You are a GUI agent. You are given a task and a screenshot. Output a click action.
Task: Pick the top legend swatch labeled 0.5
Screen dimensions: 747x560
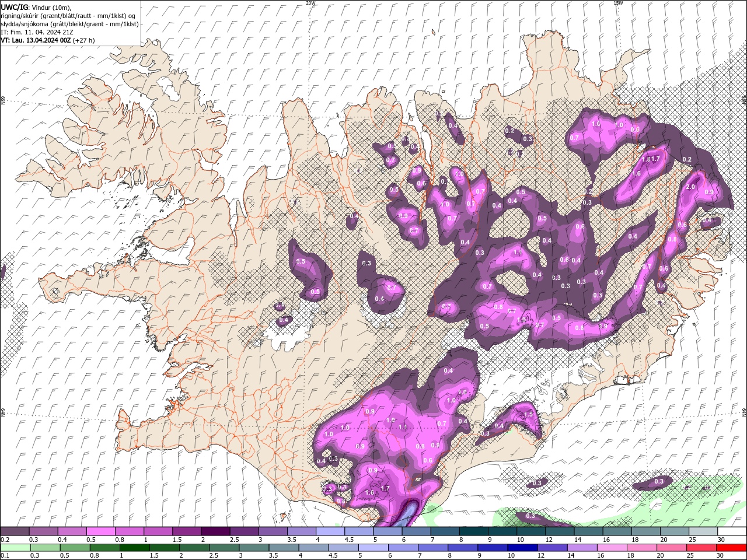pyautogui.click(x=100, y=531)
